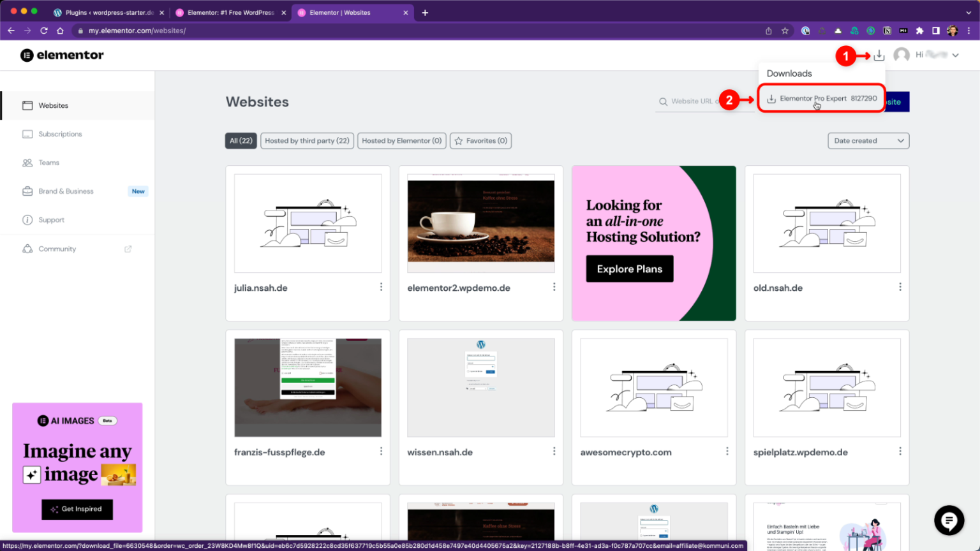Click the downloads icon in the header
The height and width of the screenshot is (551, 980).
click(x=879, y=55)
